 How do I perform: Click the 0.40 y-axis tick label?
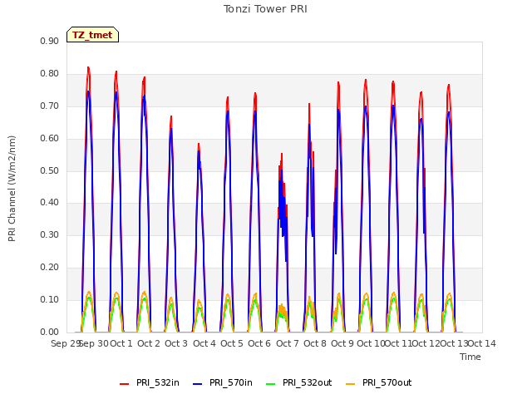point(50,203)
